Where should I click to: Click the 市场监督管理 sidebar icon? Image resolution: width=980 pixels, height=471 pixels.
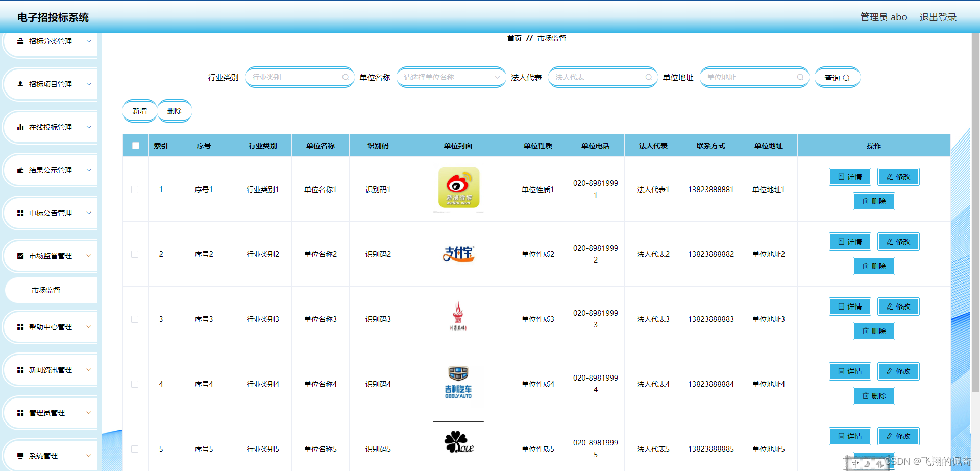pos(20,255)
